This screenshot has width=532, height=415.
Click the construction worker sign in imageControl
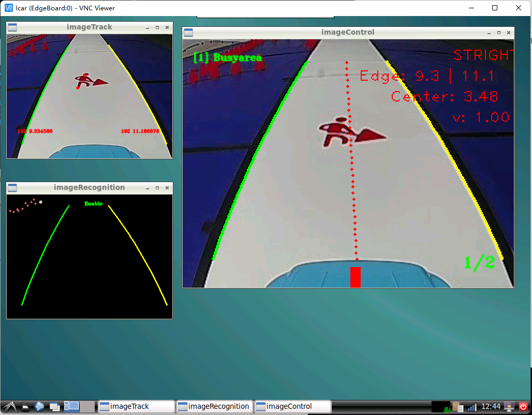(352, 132)
